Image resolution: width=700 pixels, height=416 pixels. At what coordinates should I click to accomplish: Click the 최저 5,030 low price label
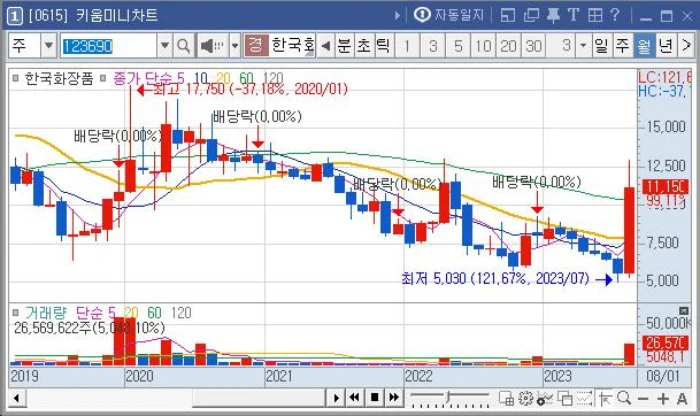click(496, 279)
